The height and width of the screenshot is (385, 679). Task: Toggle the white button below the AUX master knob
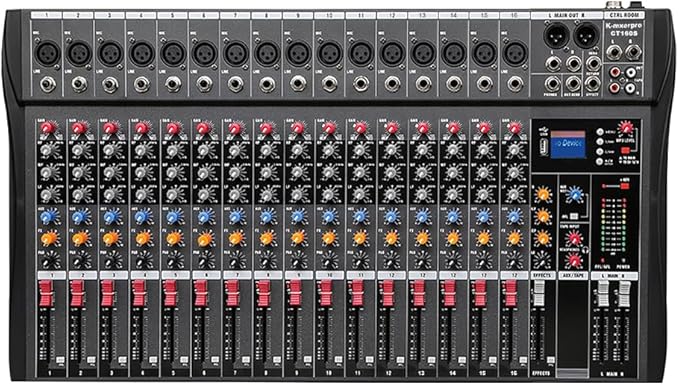click(574, 215)
